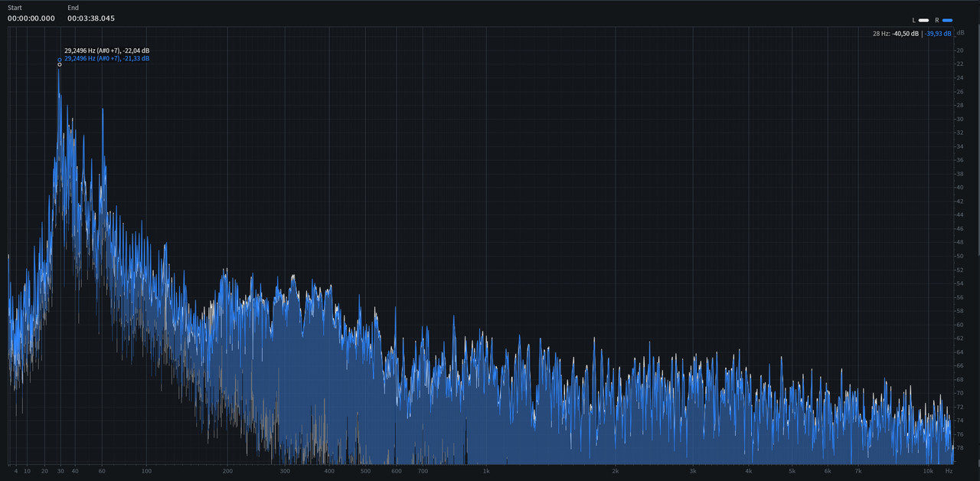Click the -50 level axis label
Viewport: 980px width, 481px height.
[x=959, y=256]
